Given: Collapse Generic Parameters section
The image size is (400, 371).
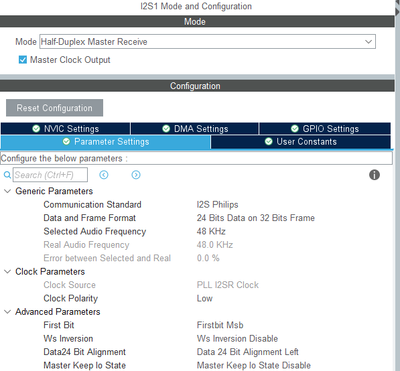Looking at the screenshot, I should pyautogui.click(x=7, y=191).
